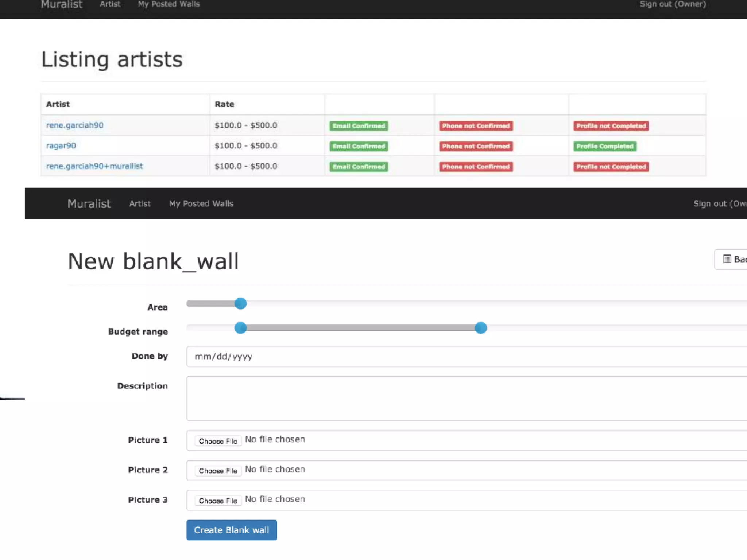The height and width of the screenshot is (560, 747).
Task: Click Email Confirmed badge for rene.garciah90
Action: 359,126
